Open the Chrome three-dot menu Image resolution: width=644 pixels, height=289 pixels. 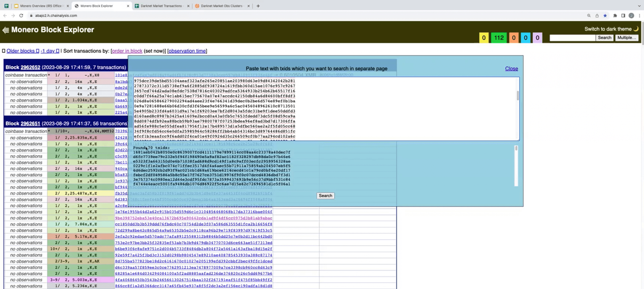[639, 16]
